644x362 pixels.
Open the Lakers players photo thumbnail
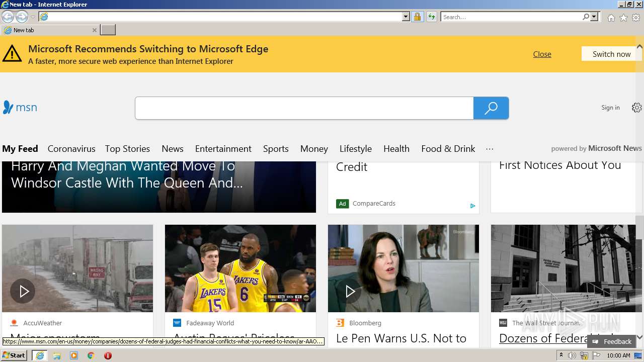click(x=240, y=268)
